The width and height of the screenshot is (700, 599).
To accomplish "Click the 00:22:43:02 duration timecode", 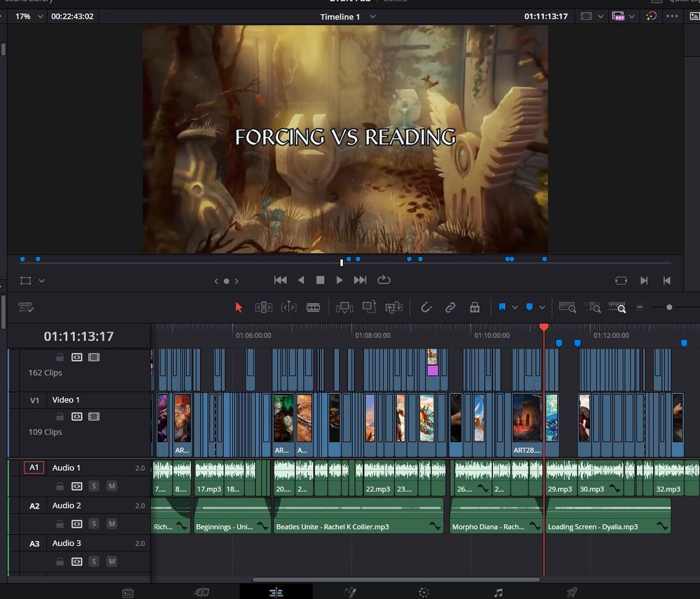I will tap(72, 17).
